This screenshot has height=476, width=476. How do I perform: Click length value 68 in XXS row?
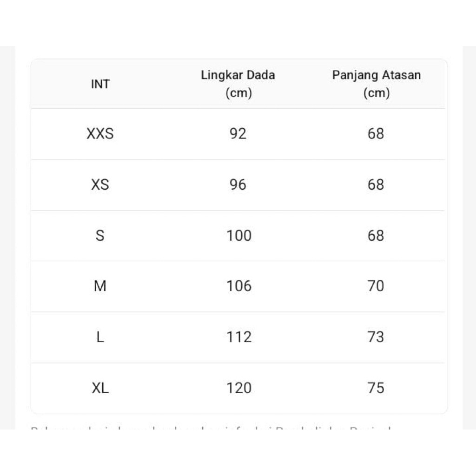pos(376,134)
